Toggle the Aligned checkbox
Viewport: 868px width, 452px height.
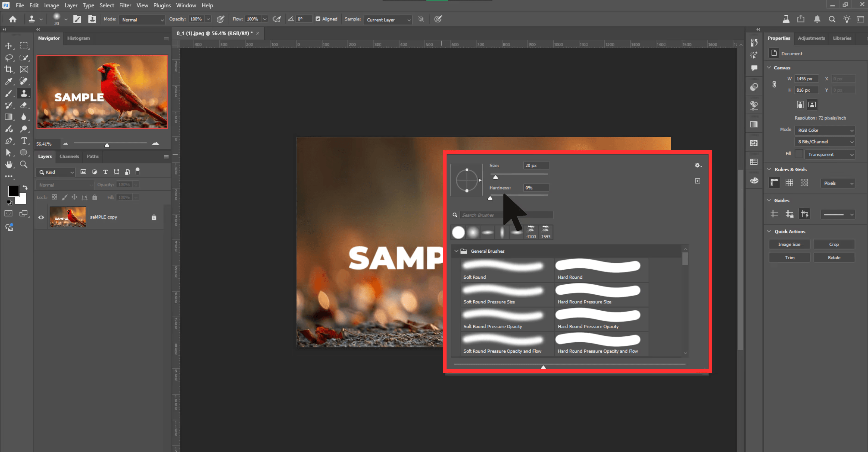pyautogui.click(x=318, y=19)
